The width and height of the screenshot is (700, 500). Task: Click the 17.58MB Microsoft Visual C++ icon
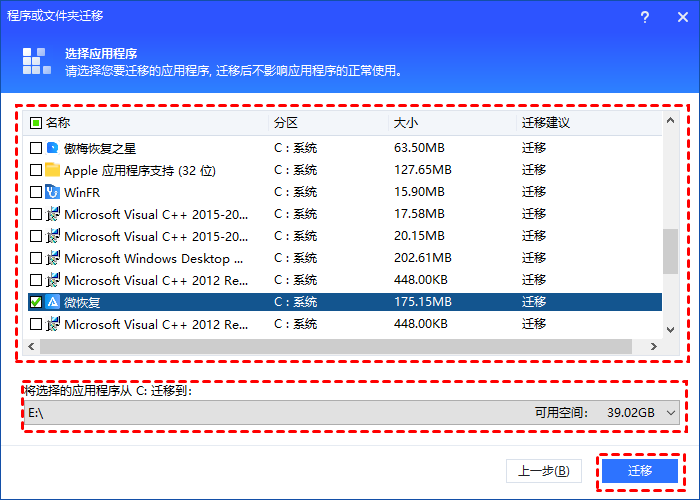click(x=53, y=214)
